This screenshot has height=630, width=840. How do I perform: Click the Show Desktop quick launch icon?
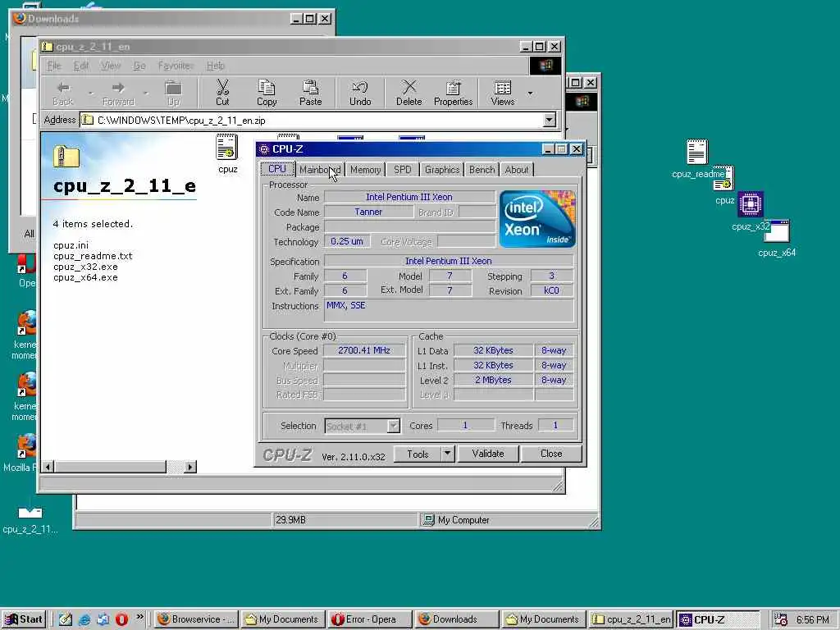(x=66, y=619)
